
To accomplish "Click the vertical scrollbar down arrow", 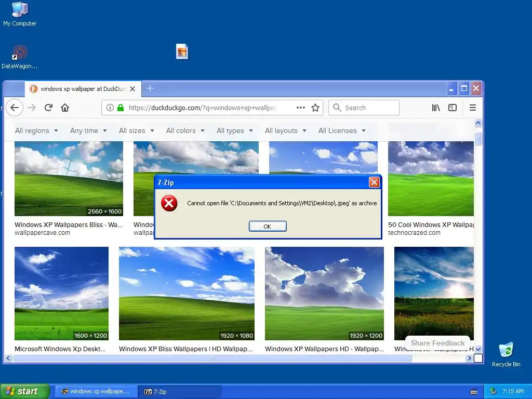I will point(478,349).
